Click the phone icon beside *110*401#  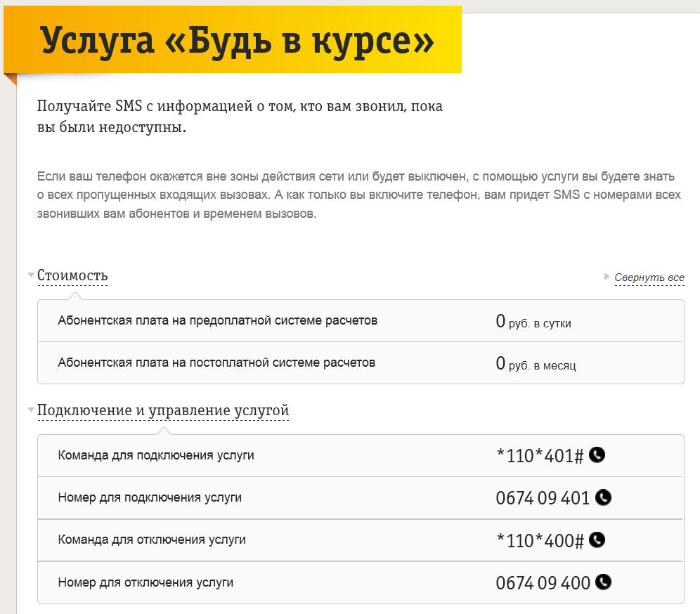(x=597, y=455)
